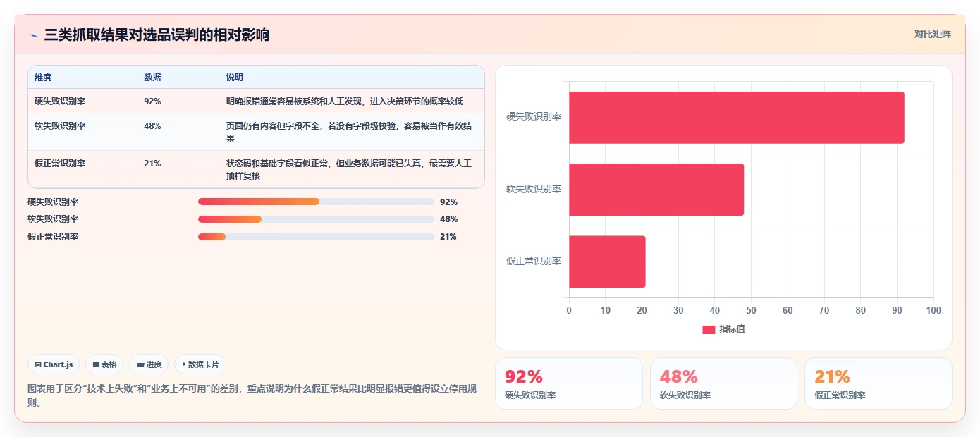This screenshot has height=437, width=980.
Task: Click the 92% progress value label
Action: [x=448, y=202]
